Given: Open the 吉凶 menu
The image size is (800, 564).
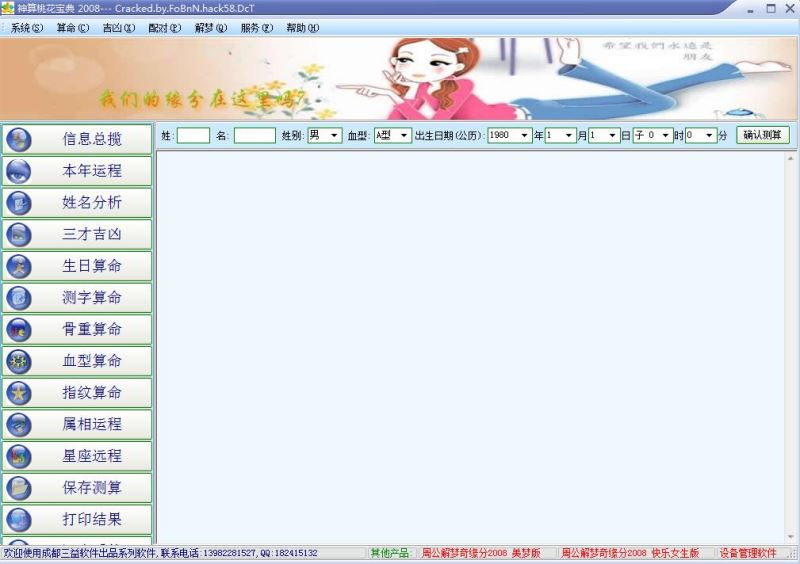Looking at the screenshot, I should (118, 28).
